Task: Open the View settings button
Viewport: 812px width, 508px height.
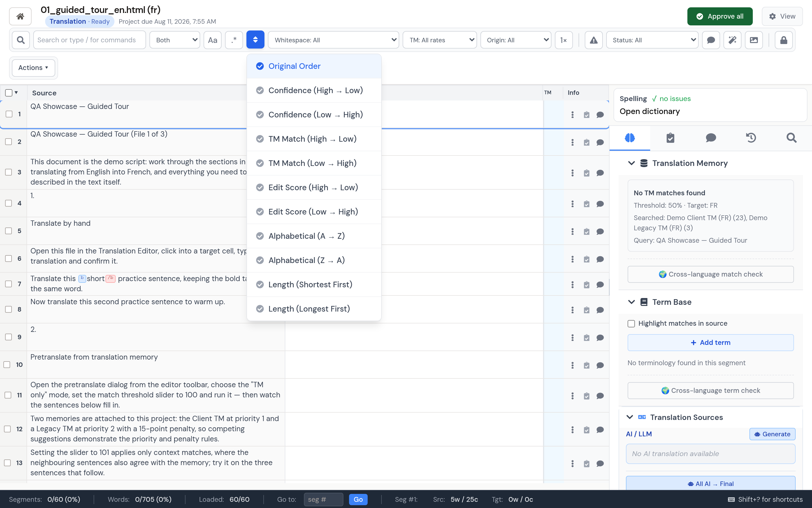Action: click(x=782, y=16)
